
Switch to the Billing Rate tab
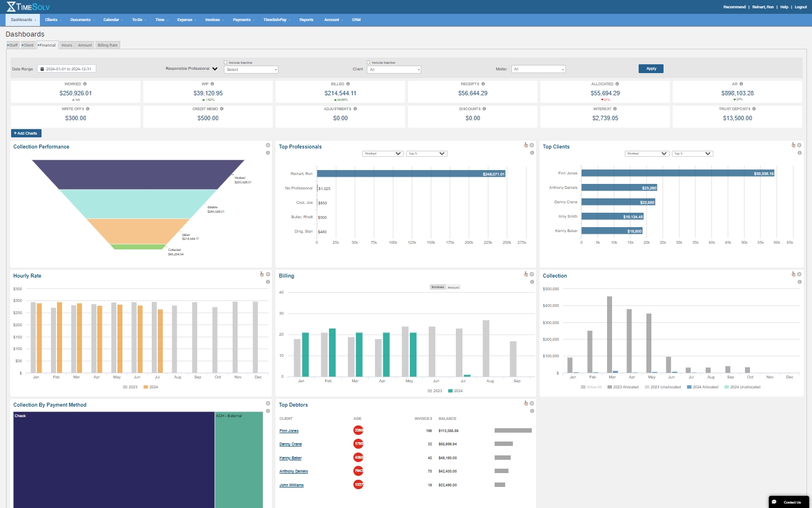[107, 45]
